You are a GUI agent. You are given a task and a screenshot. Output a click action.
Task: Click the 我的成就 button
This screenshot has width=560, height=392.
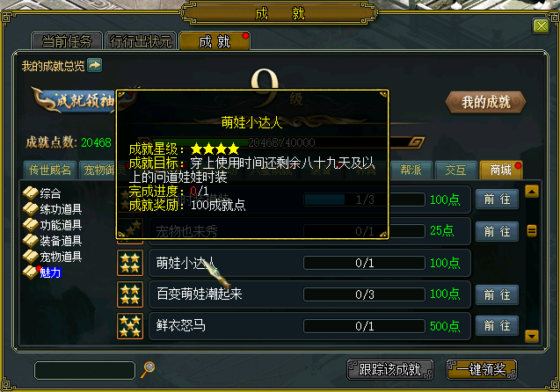485,103
